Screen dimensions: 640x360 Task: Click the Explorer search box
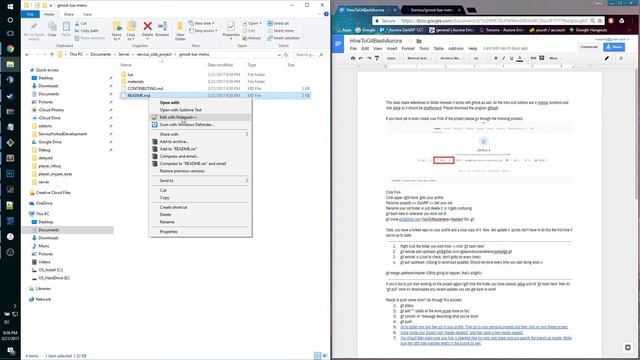click(309, 54)
